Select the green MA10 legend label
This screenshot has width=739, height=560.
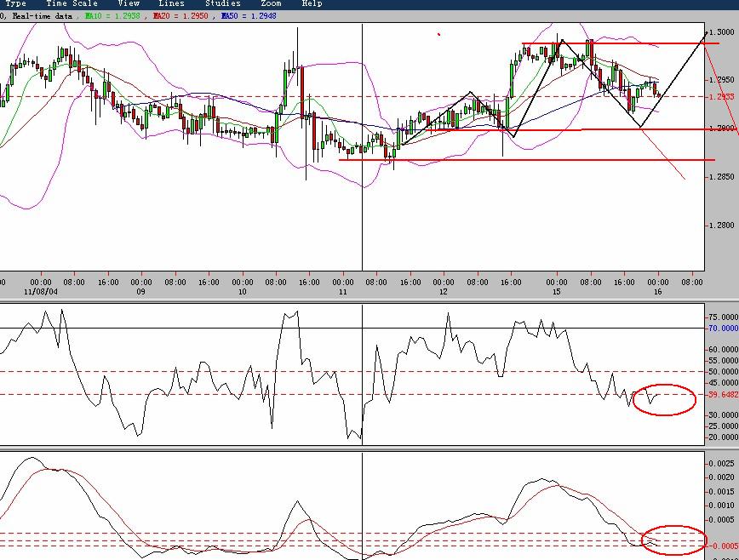[x=112, y=16]
